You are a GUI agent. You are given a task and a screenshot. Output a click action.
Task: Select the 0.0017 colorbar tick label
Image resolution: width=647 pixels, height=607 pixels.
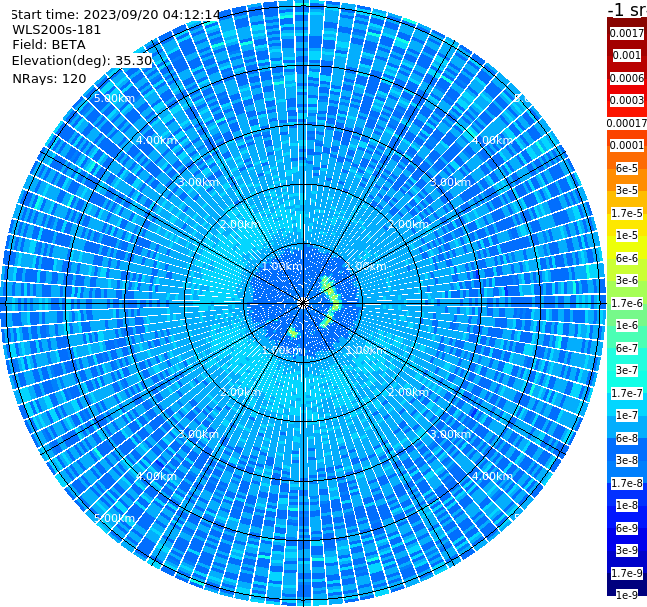[x=627, y=33]
